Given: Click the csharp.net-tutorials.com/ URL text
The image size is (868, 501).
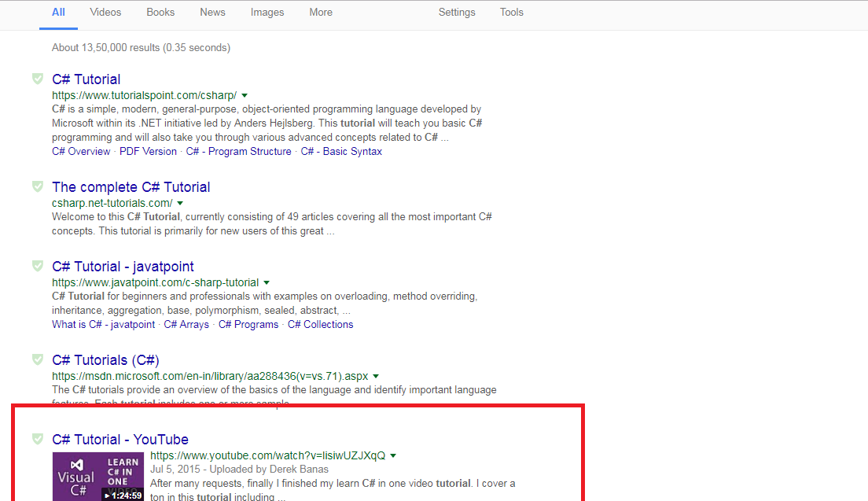Looking at the screenshot, I should (112, 203).
